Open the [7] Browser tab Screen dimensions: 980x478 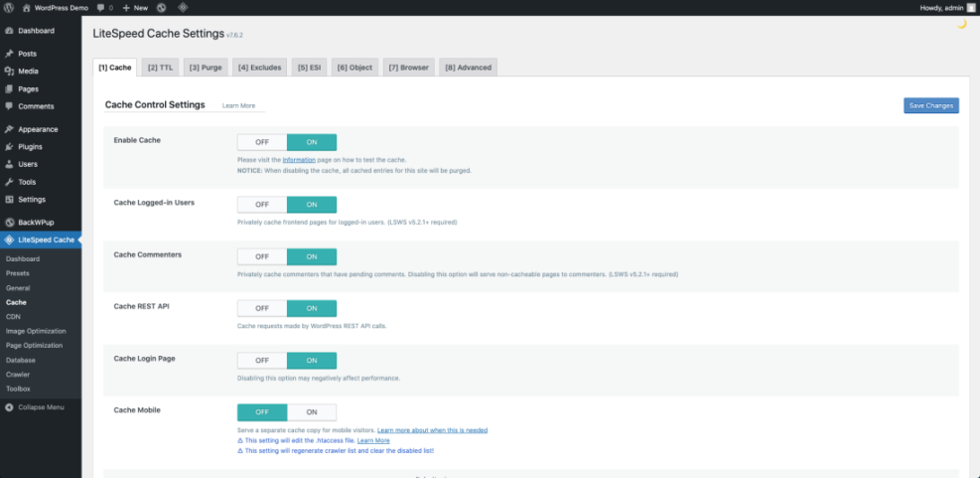tap(409, 68)
